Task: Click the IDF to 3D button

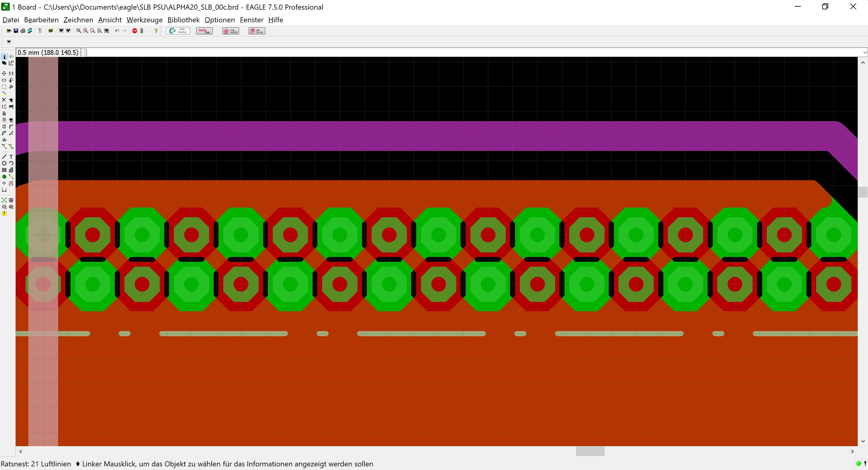Action: coord(257,31)
